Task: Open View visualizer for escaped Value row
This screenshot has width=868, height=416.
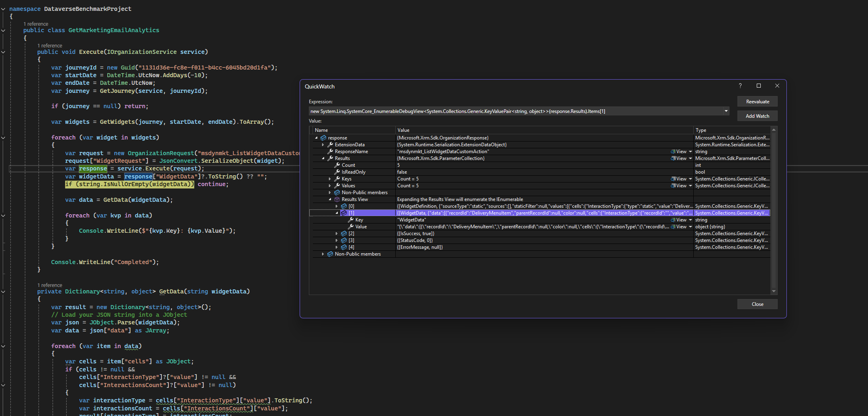Action: (679, 227)
